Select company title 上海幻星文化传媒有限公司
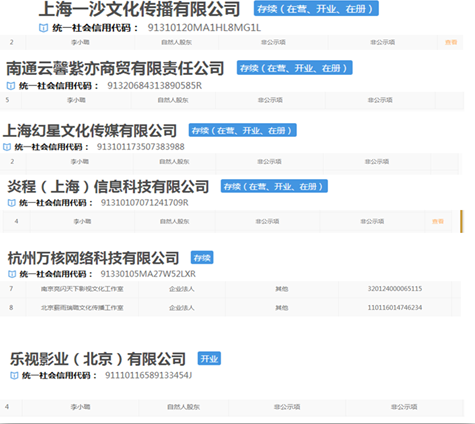This screenshot has height=424, width=475. pos(90,131)
